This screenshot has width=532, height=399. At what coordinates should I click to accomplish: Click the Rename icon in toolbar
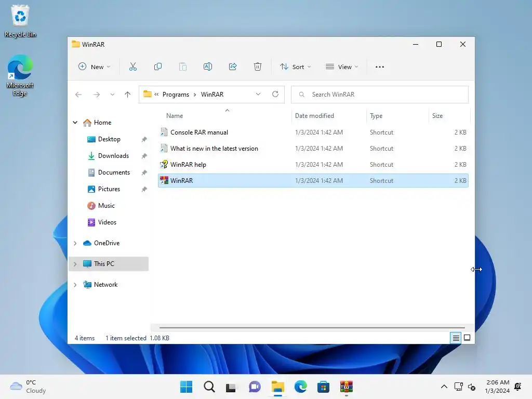coord(208,67)
